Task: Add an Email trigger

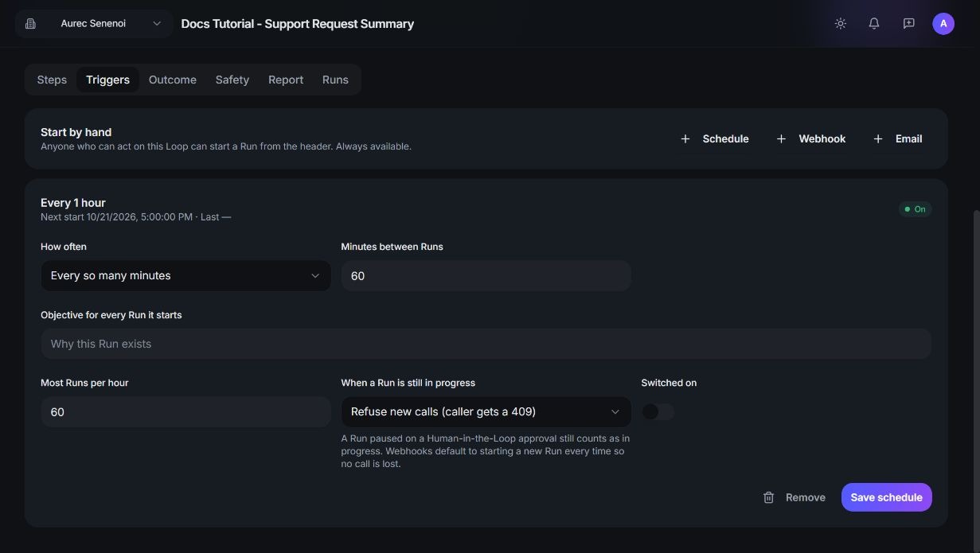Action: click(897, 138)
